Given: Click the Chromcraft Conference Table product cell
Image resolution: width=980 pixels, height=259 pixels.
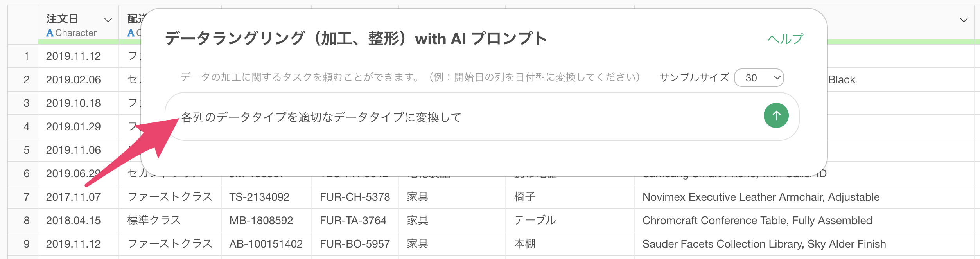Looking at the screenshot, I should pos(757,220).
